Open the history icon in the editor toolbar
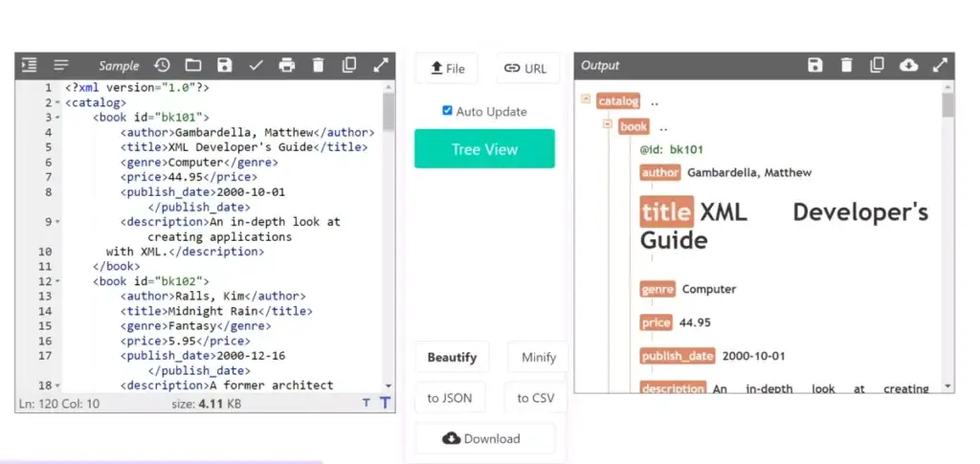The width and height of the screenshot is (980, 464). pos(162,65)
